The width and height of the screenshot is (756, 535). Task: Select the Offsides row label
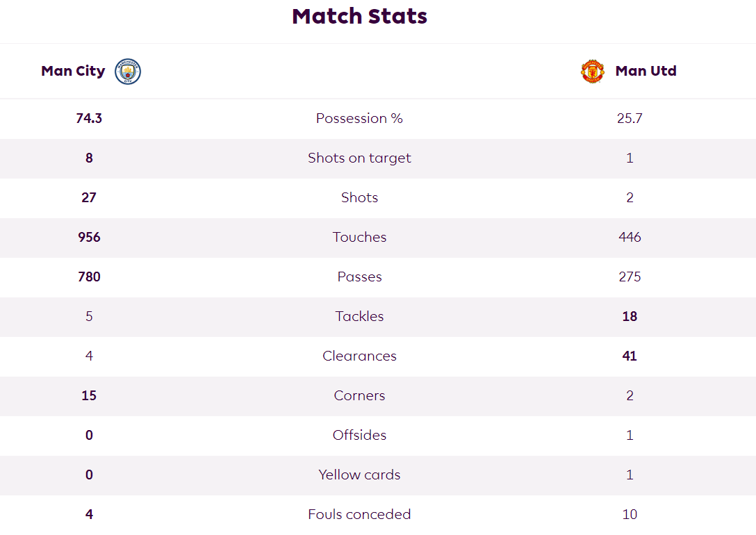click(x=360, y=435)
